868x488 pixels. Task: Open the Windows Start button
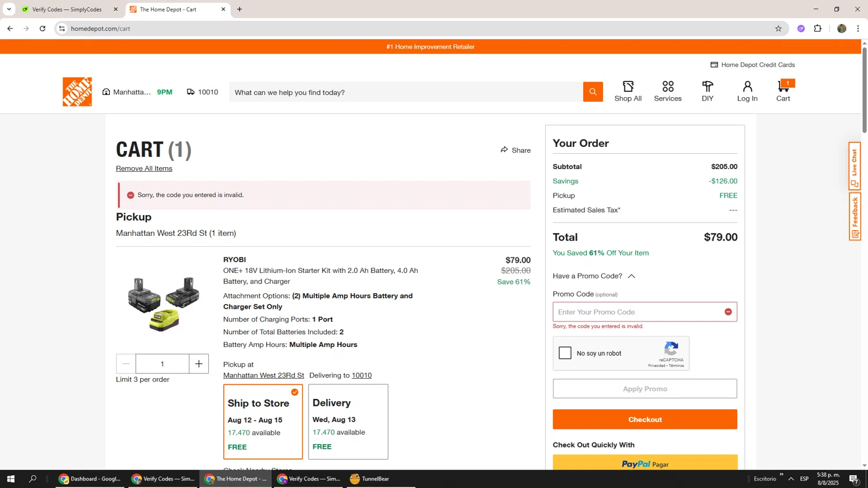10,479
